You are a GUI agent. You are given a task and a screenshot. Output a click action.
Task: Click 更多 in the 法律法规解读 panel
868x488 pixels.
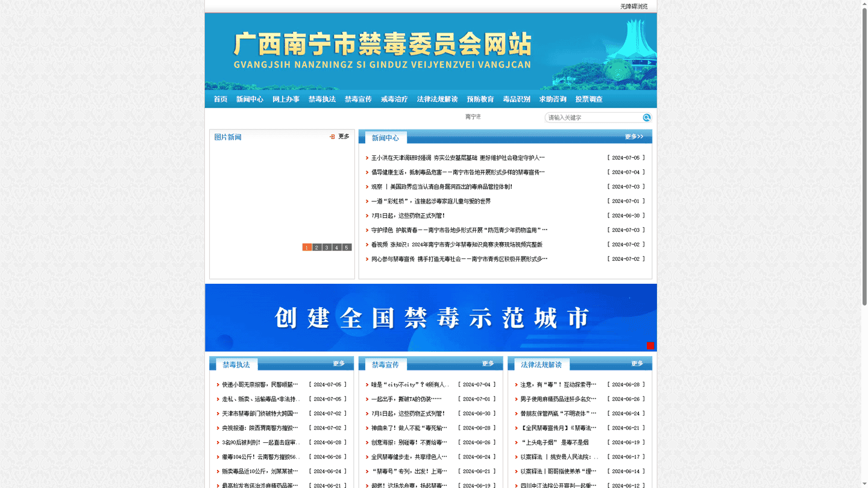637,363
